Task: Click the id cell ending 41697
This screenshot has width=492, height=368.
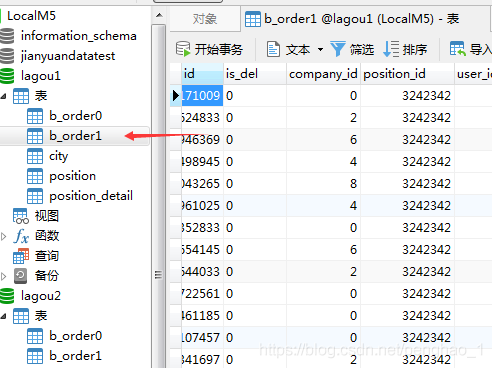Action: [x=202, y=360]
